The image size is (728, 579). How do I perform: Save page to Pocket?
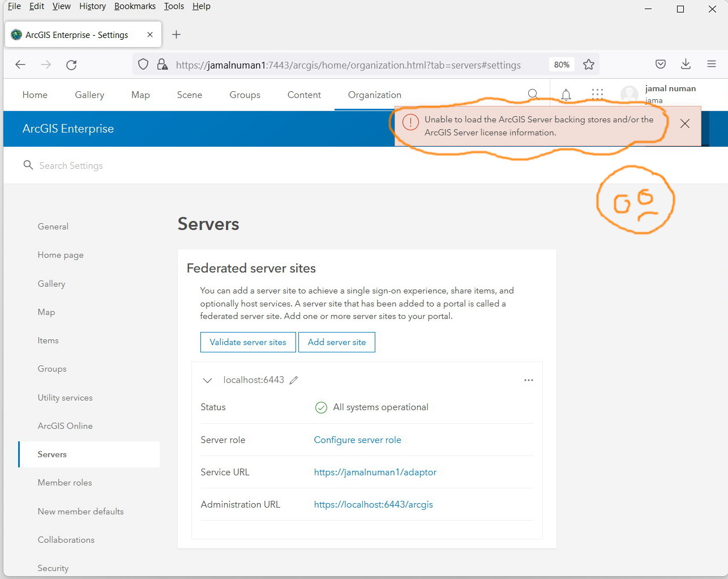coord(661,64)
